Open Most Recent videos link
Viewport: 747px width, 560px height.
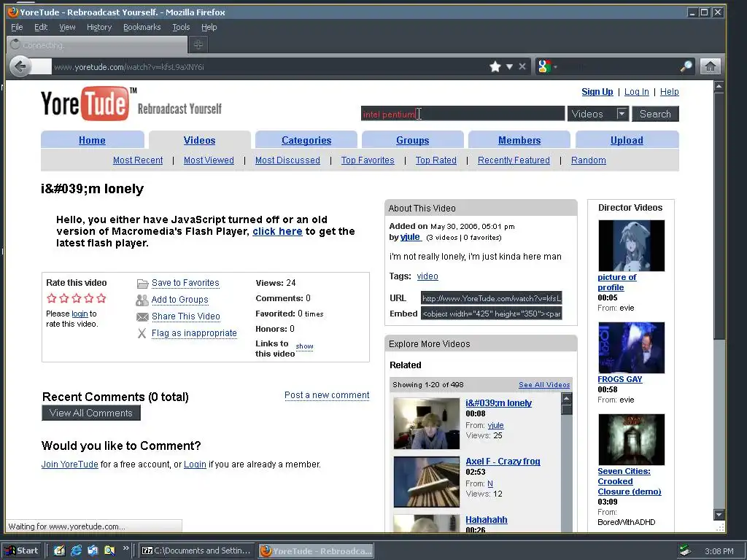click(x=138, y=160)
